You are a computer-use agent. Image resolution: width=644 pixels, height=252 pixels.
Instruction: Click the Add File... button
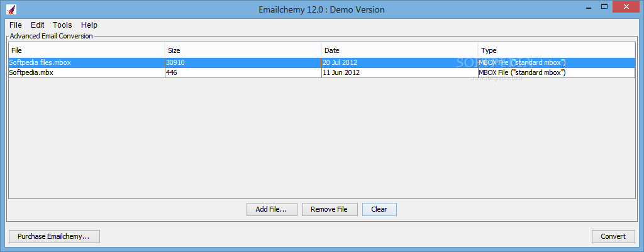coord(271,209)
